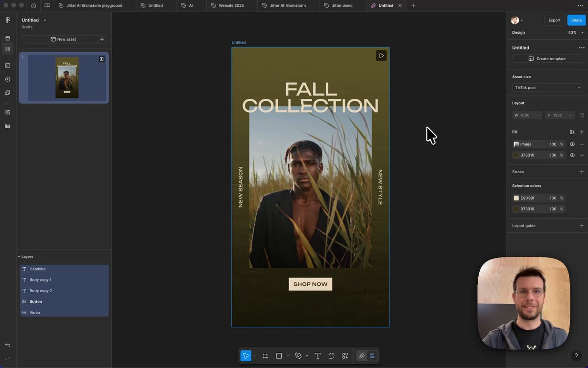588x368 pixels.
Task: Hide the Image fill with eye icon
Action: pyautogui.click(x=572, y=144)
